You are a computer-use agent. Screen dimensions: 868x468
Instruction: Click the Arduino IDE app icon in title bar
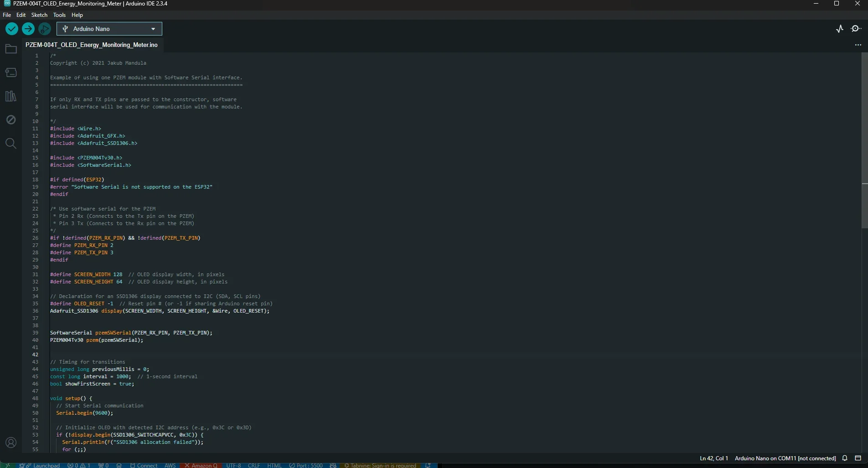coord(7,4)
